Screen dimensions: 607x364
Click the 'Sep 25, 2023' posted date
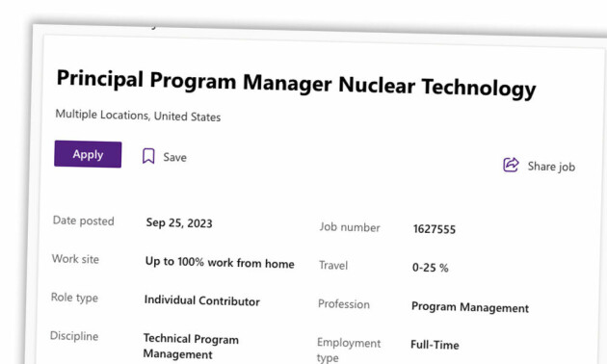(179, 222)
